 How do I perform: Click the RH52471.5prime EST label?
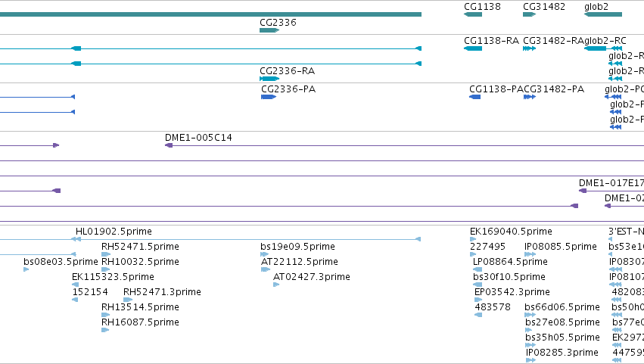point(140,247)
